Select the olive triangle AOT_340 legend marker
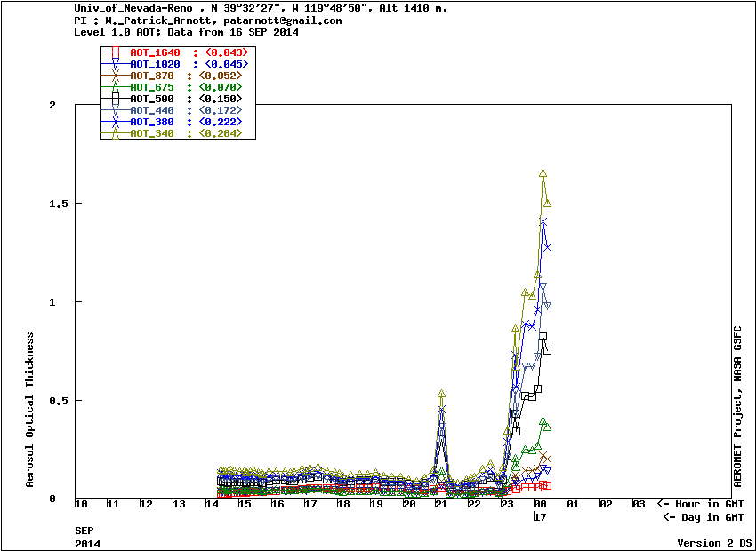756x551 pixels. click(116, 133)
